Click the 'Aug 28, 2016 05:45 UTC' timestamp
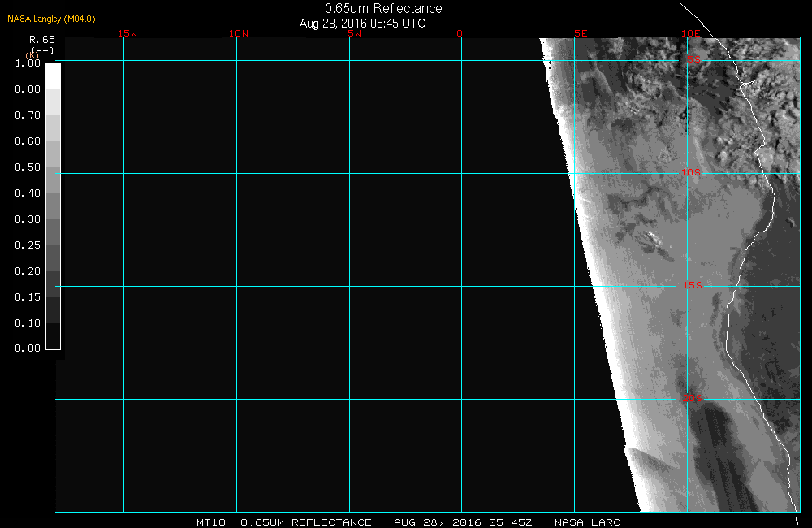This screenshot has width=812, height=528. 362,24
